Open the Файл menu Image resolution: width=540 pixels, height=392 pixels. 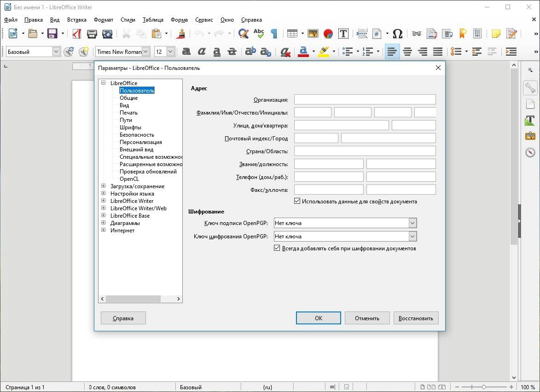click(11, 20)
